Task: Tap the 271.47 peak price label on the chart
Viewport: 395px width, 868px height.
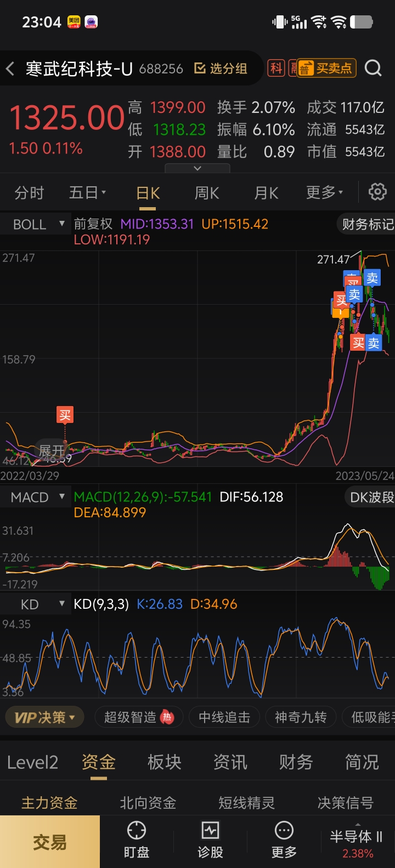Action: 333,259
